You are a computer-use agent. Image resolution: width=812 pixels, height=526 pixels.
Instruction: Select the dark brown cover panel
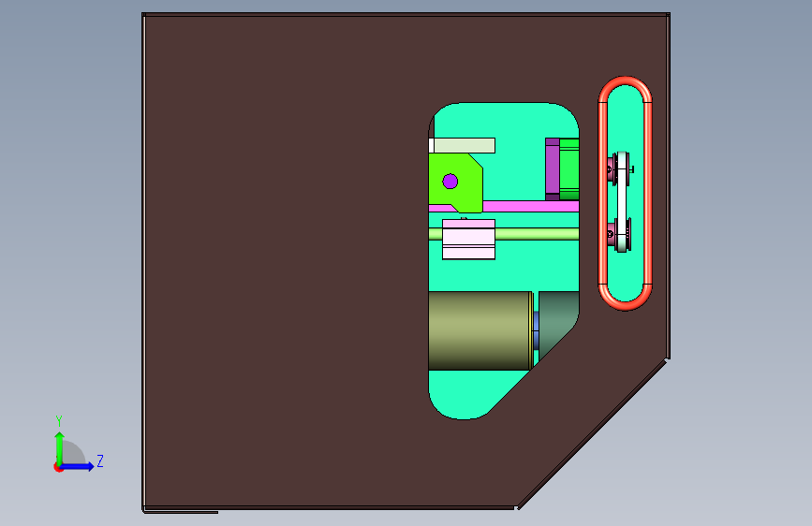click(285, 259)
